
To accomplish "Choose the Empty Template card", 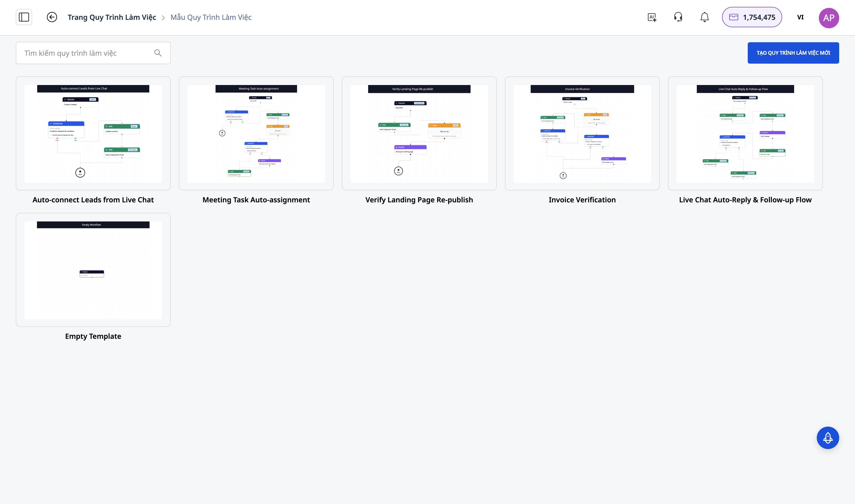I will click(93, 270).
